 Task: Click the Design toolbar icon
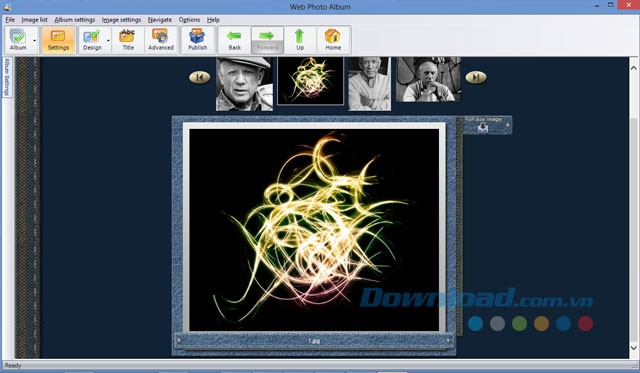coord(92,40)
